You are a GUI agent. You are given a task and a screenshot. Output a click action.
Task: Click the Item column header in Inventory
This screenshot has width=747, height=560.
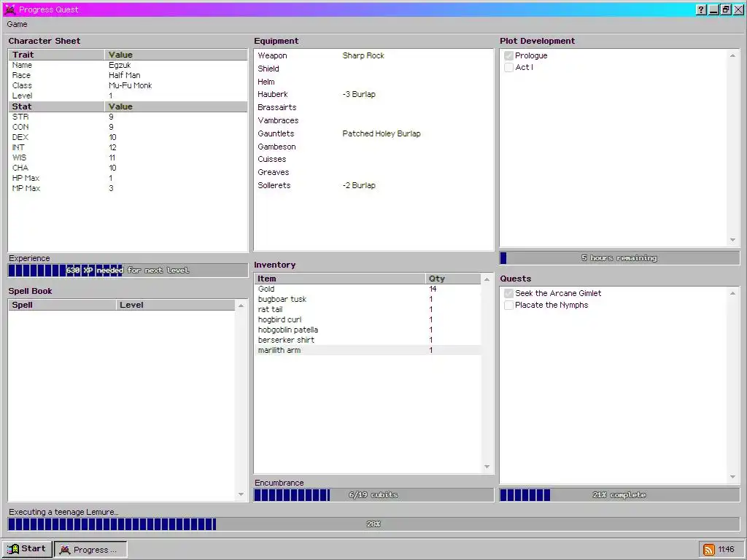coord(340,279)
